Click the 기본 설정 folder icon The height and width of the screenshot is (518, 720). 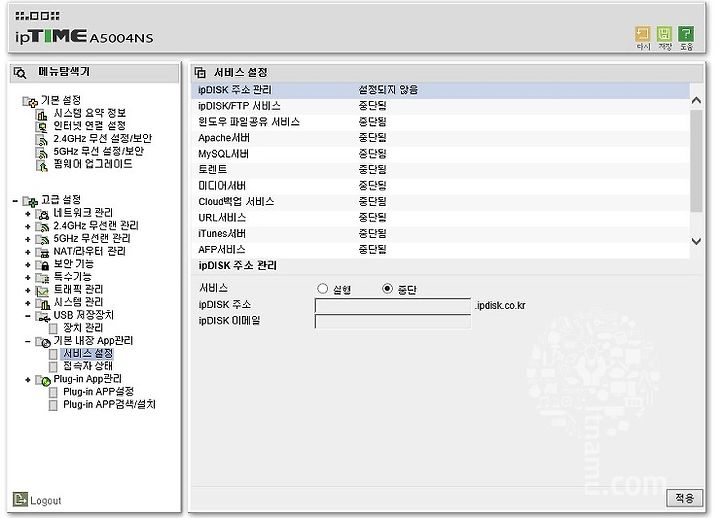coord(30,101)
